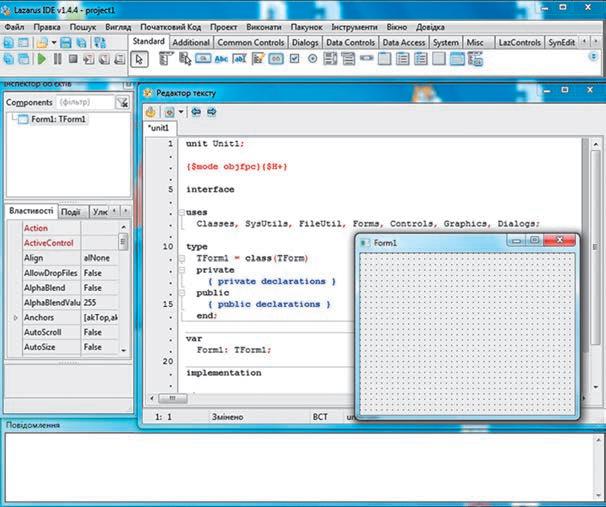Click the Save floppy disk icon
The image size is (606, 507).
66,43
